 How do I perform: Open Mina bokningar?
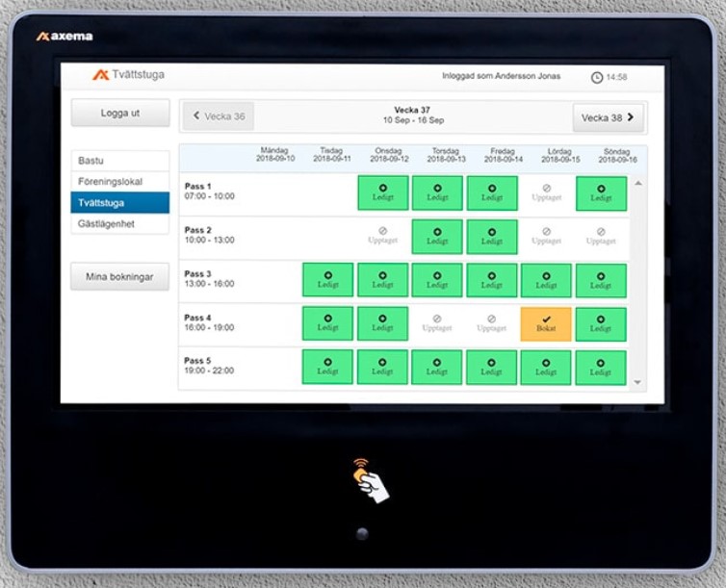120,277
